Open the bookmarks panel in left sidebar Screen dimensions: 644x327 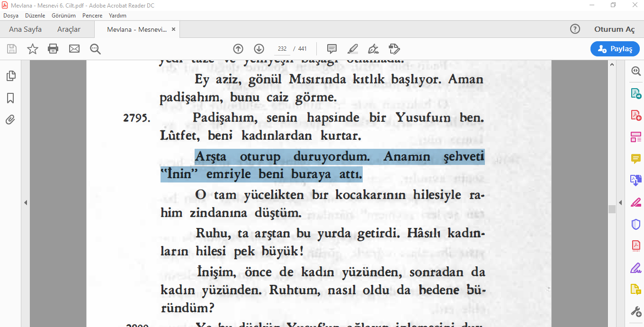tap(10, 98)
